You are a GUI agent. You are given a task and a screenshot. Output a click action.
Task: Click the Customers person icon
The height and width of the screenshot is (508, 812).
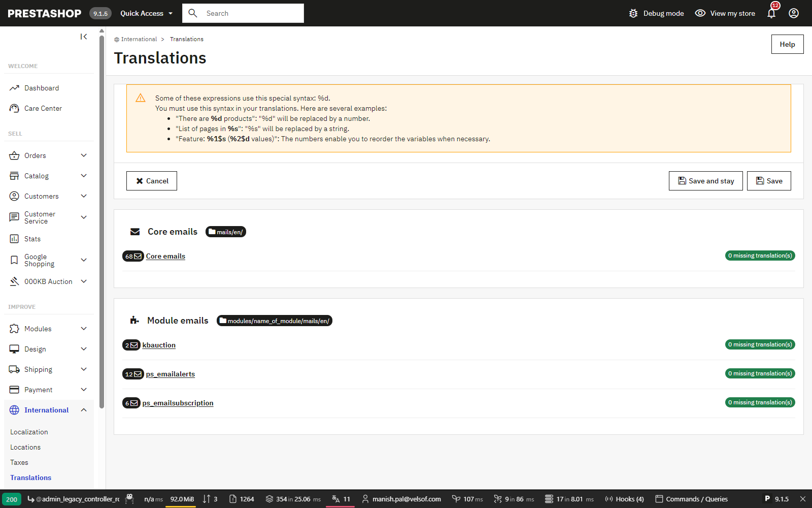[x=14, y=196]
